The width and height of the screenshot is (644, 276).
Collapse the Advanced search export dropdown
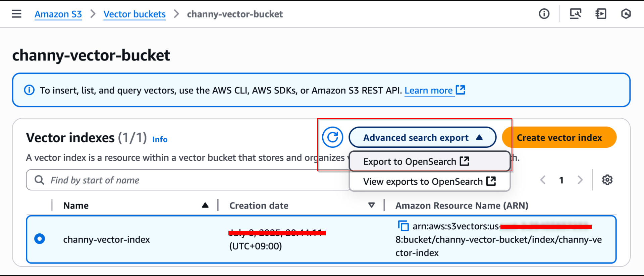[422, 137]
